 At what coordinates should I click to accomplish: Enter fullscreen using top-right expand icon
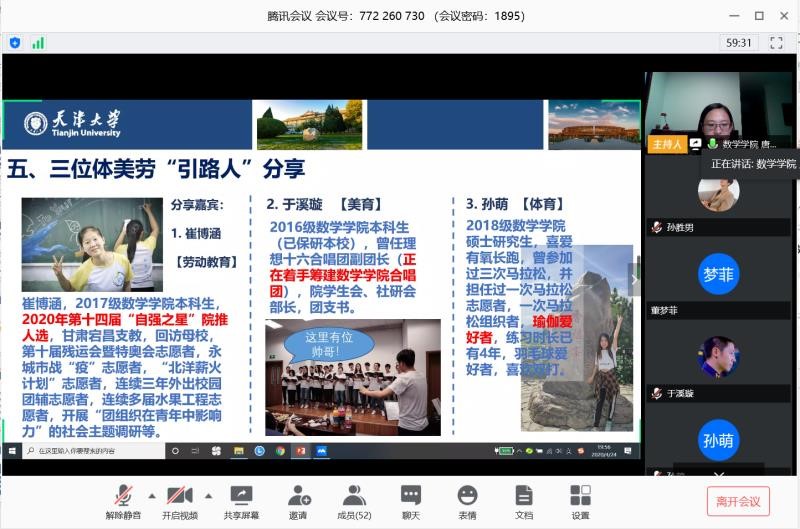coord(774,43)
